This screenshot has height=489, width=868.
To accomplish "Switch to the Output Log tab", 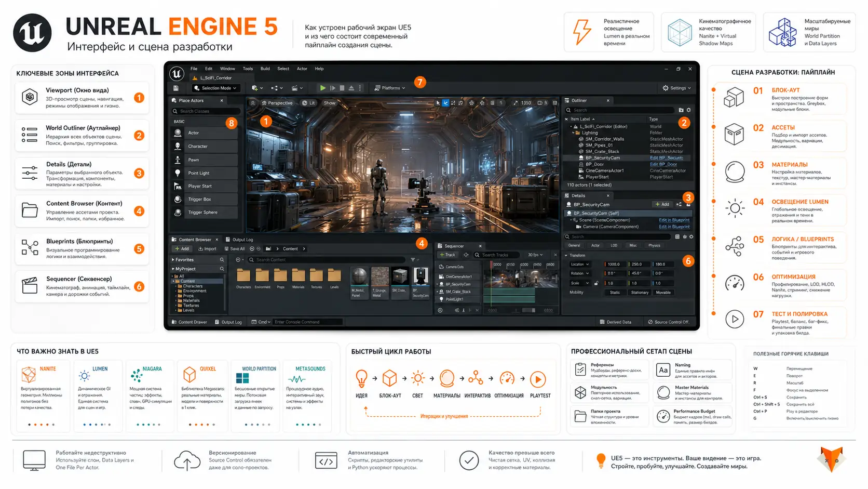I will tap(239, 240).
